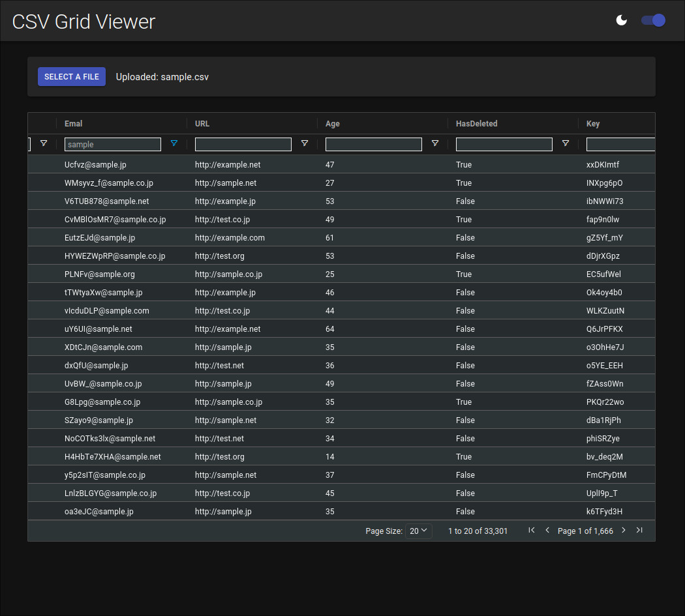Go to the next page icon
Image resolution: width=685 pixels, height=616 pixels.
click(624, 530)
